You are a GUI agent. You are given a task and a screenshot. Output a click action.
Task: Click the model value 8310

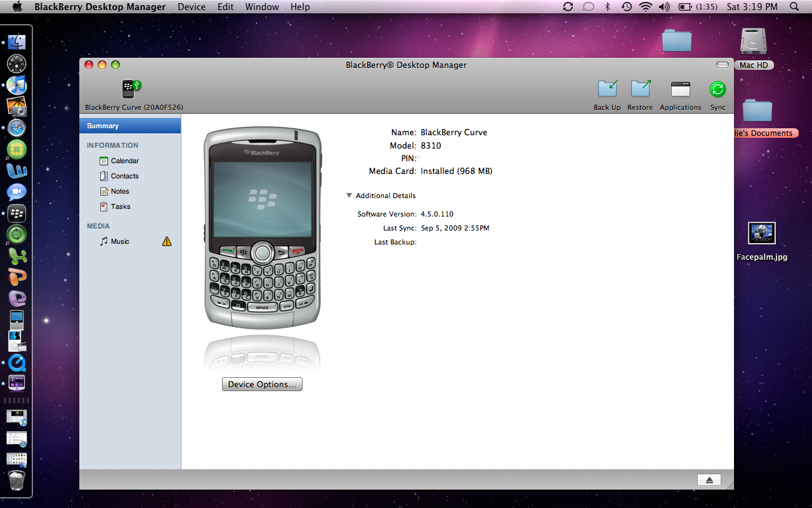(431, 145)
